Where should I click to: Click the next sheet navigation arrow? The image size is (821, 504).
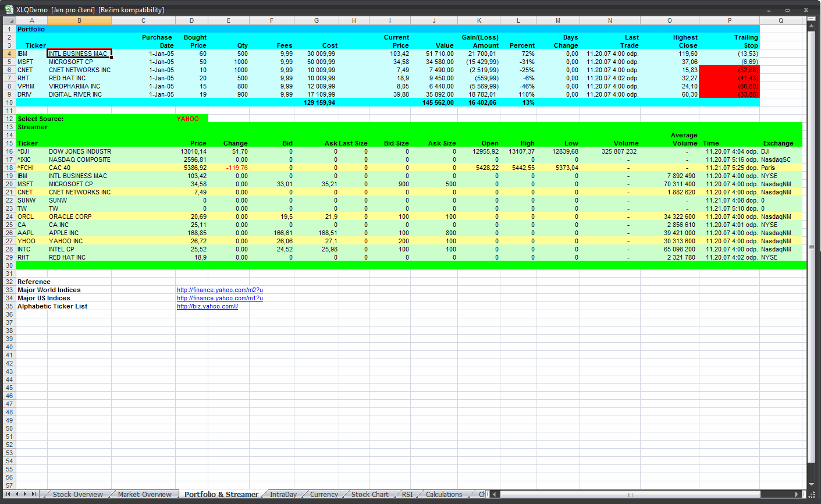click(25, 494)
